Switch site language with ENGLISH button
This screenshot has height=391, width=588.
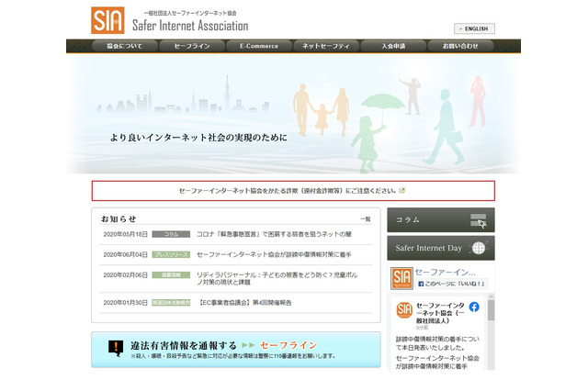[474, 28]
